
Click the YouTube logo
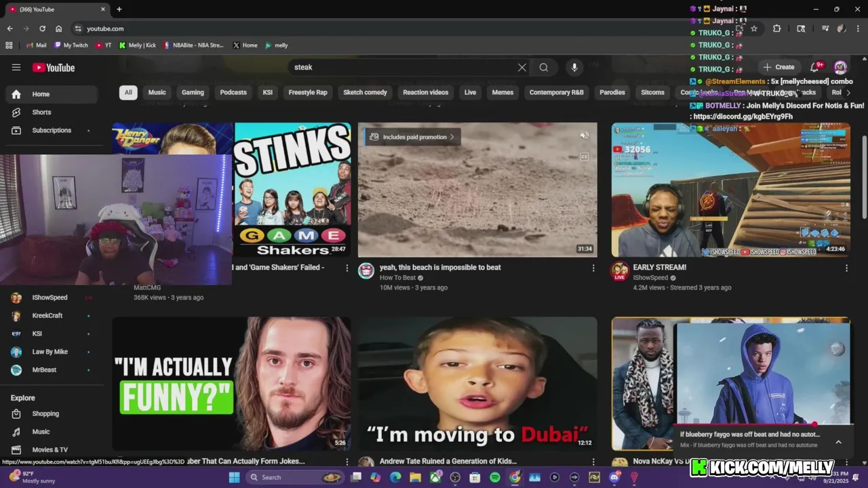click(x=54, y=67)
